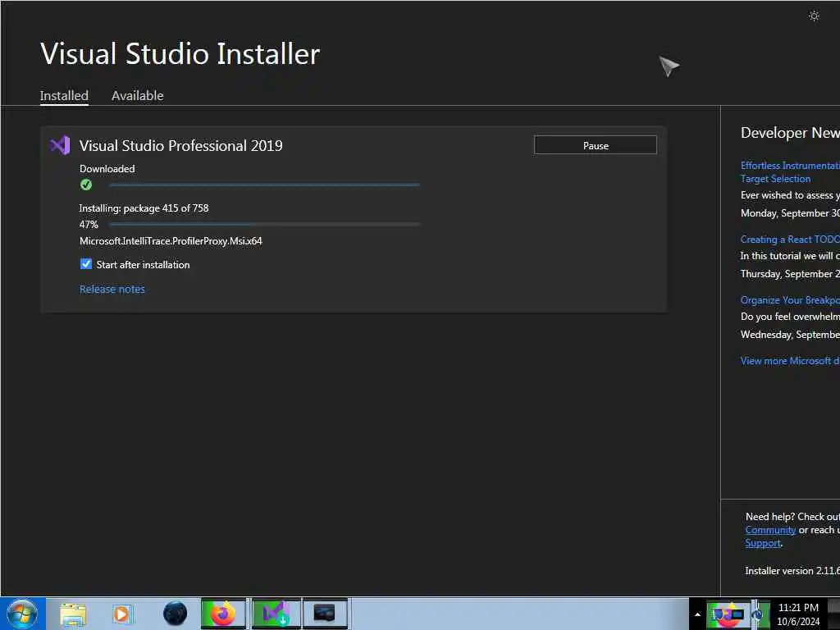Switch to the Available tab
This screenshot has width=840, height=630.
(x=137, y=96)
